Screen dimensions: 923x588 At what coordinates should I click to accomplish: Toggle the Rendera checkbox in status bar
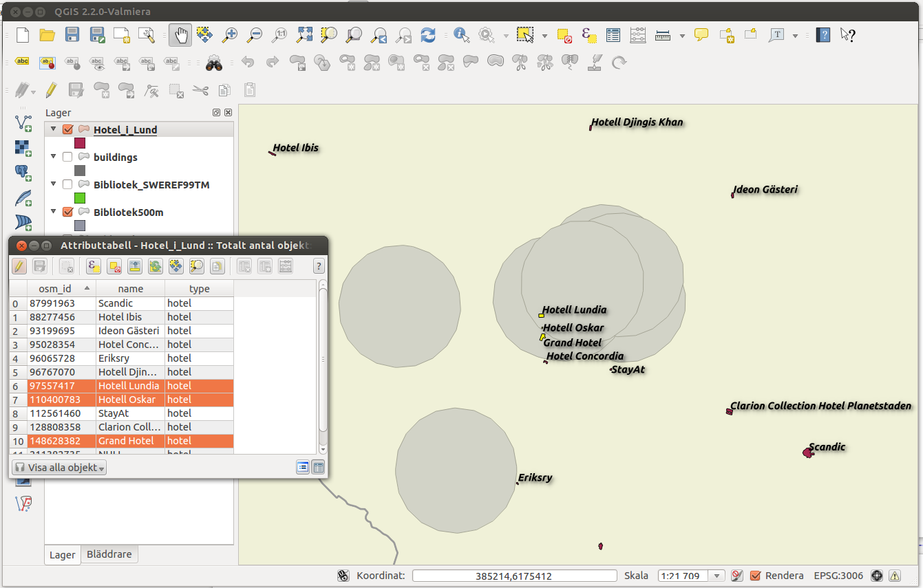tap(756, 576)
